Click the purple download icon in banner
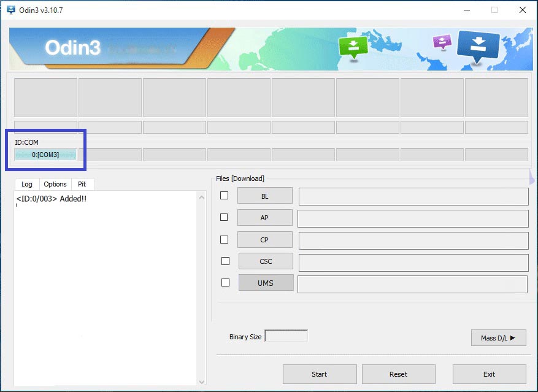 point(442,42)
